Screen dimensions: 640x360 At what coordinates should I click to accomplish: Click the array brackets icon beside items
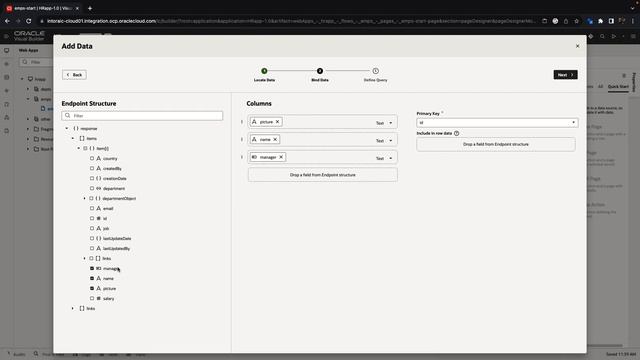(82, 138)
